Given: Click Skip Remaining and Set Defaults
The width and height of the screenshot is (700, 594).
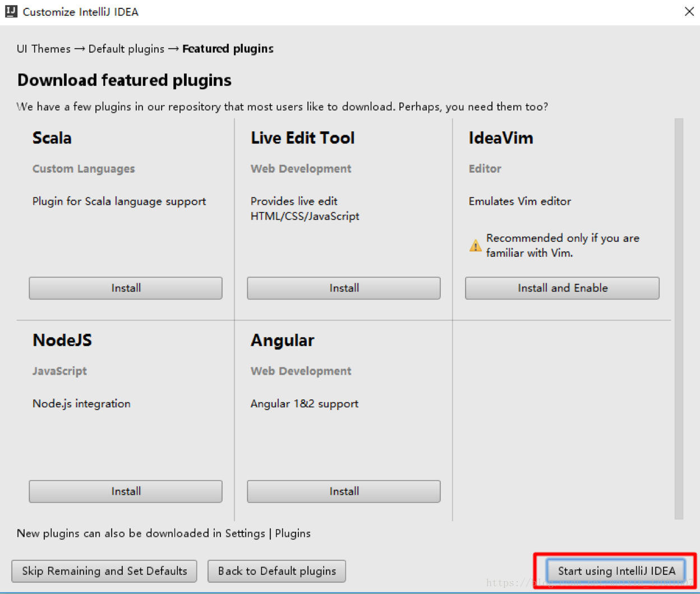Looking at the screenshot, I should [104, 571].
